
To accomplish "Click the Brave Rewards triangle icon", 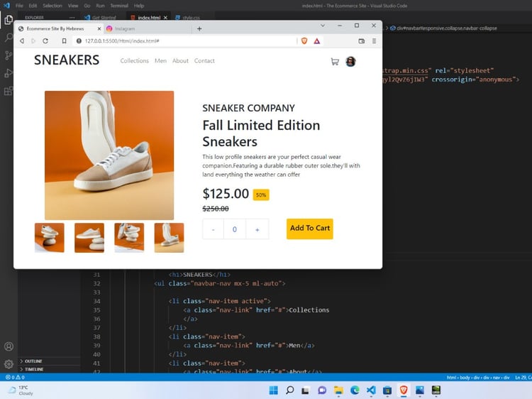I will (317, 41).
